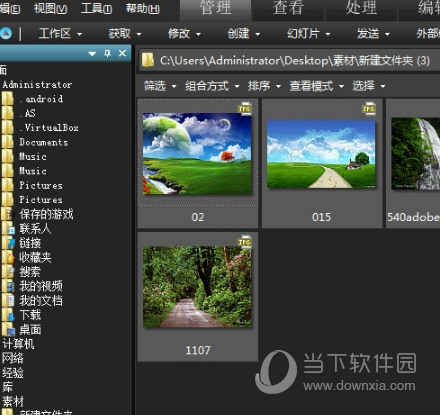440x415 pixels.
Task: Click the JPG badge on thumbnail 02
Action: click(245, 109)
